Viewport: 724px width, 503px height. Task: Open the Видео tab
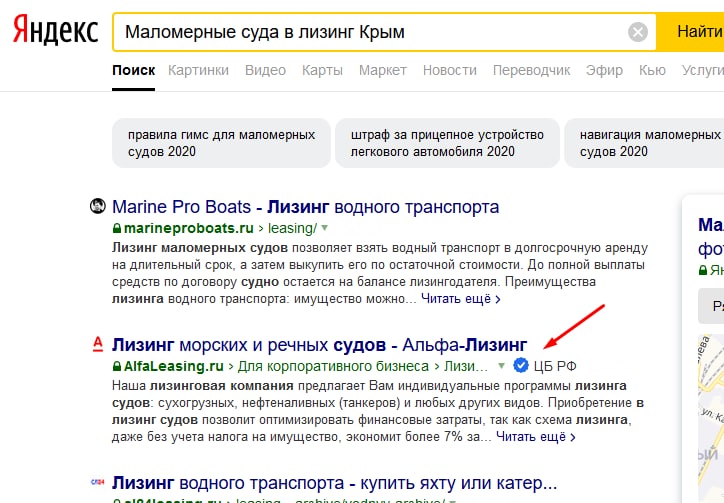point(265,70)
